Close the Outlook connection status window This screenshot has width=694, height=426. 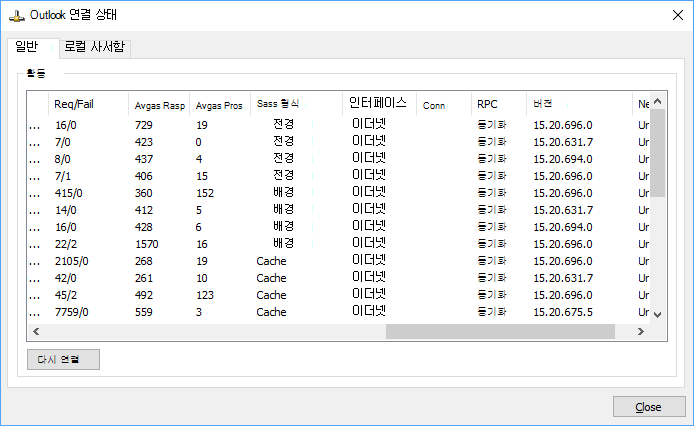click(x=677, y=15)
